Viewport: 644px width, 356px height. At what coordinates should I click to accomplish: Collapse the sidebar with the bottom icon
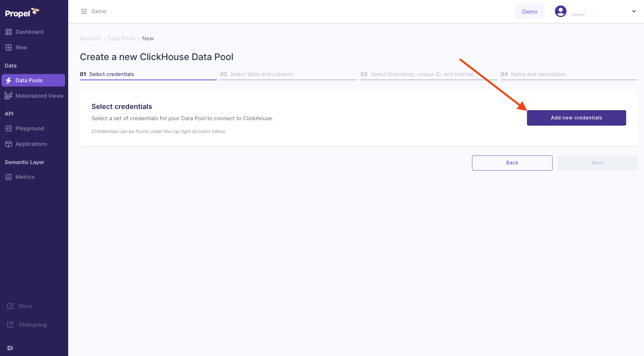point(10,348)
